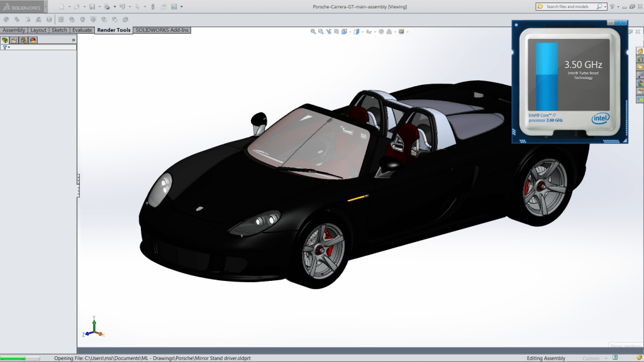The height and width of the screenshot is (362, 644).
Task: Switch to the Evaluate tab
Action: [82, 30]
